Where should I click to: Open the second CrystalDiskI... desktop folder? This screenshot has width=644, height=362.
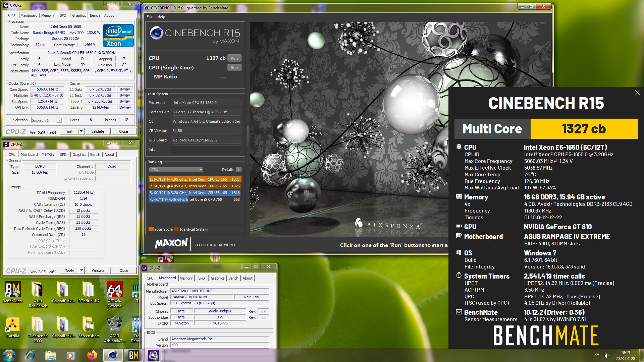pos(63,327)
